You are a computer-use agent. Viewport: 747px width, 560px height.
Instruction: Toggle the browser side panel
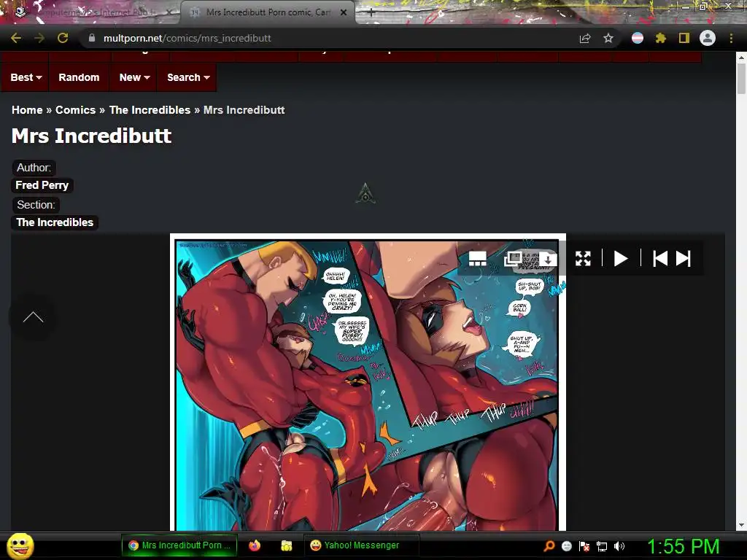click(684, 38)
